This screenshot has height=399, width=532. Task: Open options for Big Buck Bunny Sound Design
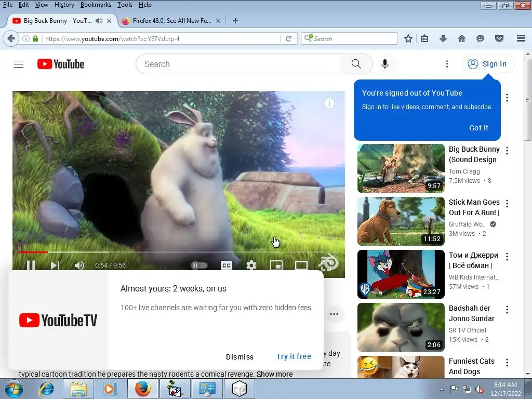click(507, 151)
